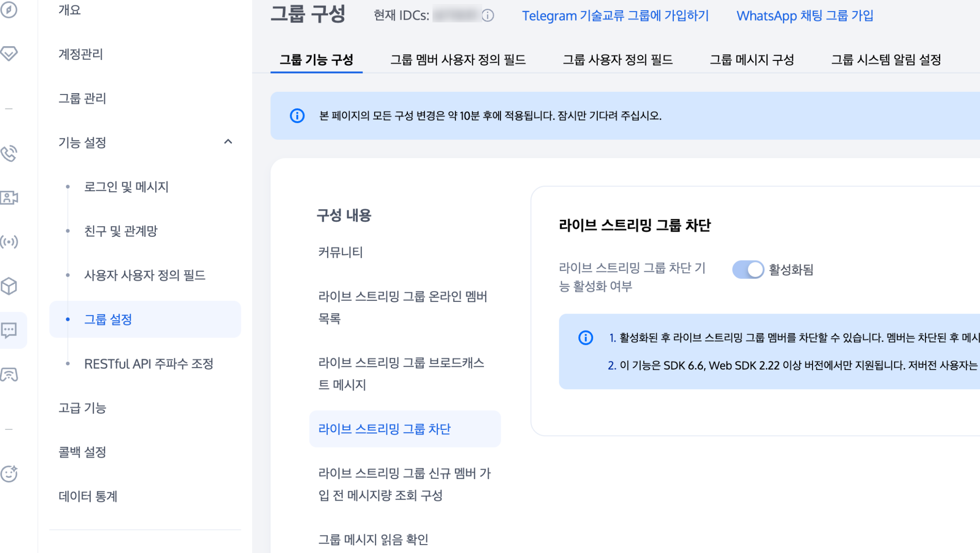Toggle the 라이브 스트리밍 그룹 차단 switch
This screenshot has height=553, width=980.
(748, 270)
